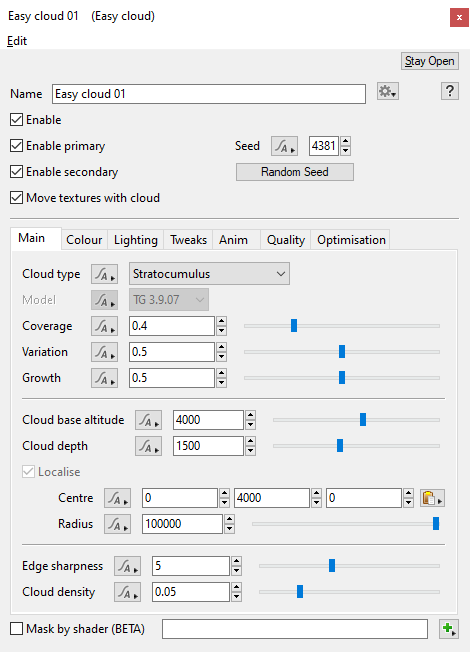Enable Mask by shader (BETA) checkbox
This screenshot has width=470, height=652.
[16, 629]
